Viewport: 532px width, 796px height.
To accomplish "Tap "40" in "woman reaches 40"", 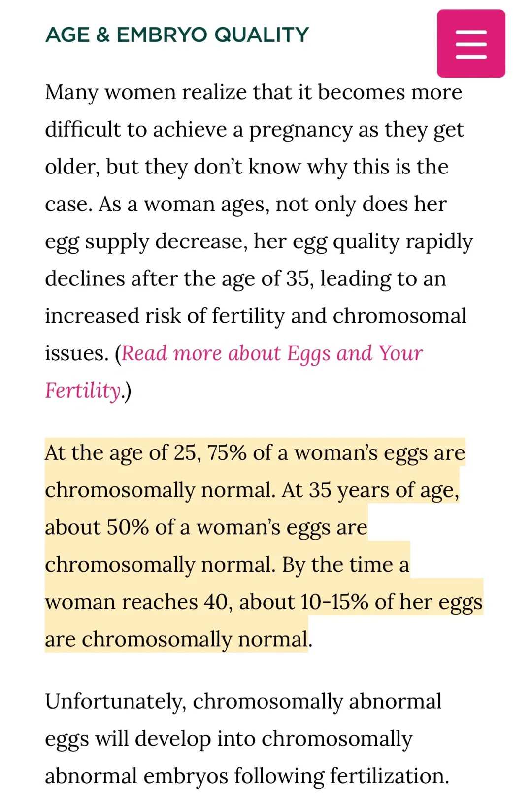I will pyautogui.click(x=216, y=602).
